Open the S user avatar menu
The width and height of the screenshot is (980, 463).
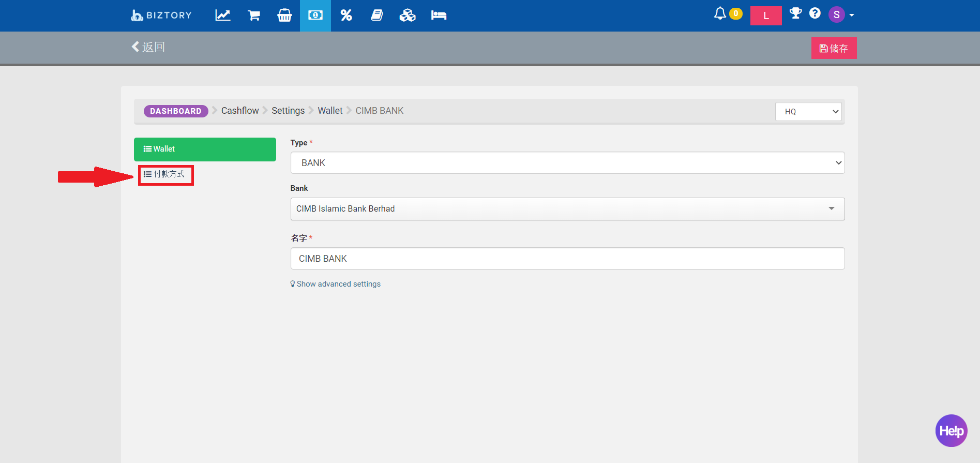click(x=841, y=14)
